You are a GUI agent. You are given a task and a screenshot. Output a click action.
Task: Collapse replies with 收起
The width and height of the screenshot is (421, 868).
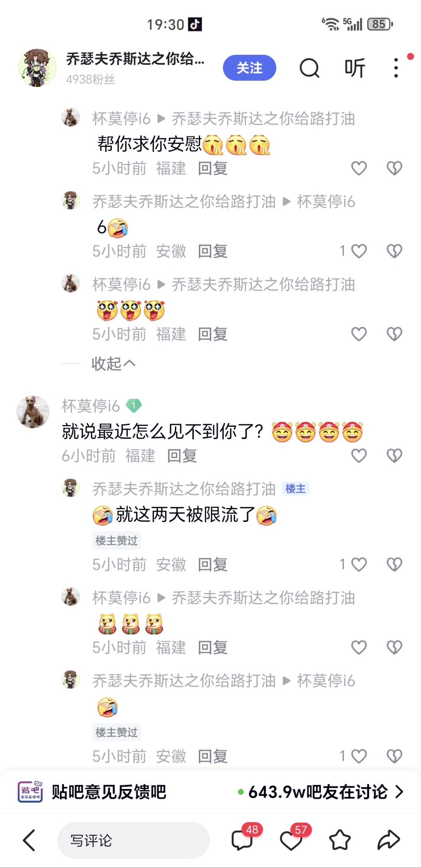coord(113,363)
